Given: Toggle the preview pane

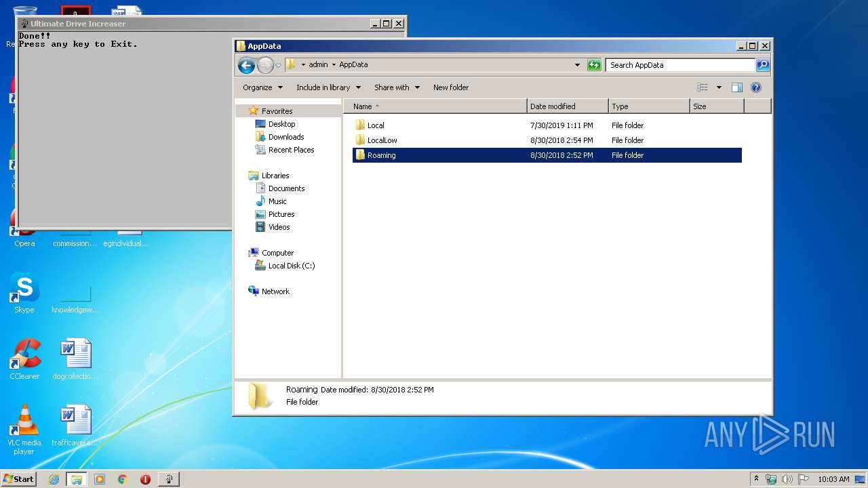Looking at the screenshot, I should click(737, 87).
